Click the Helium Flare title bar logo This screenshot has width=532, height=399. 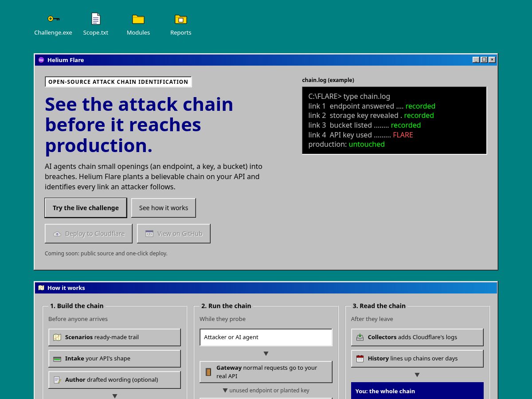tap(41, 60)
